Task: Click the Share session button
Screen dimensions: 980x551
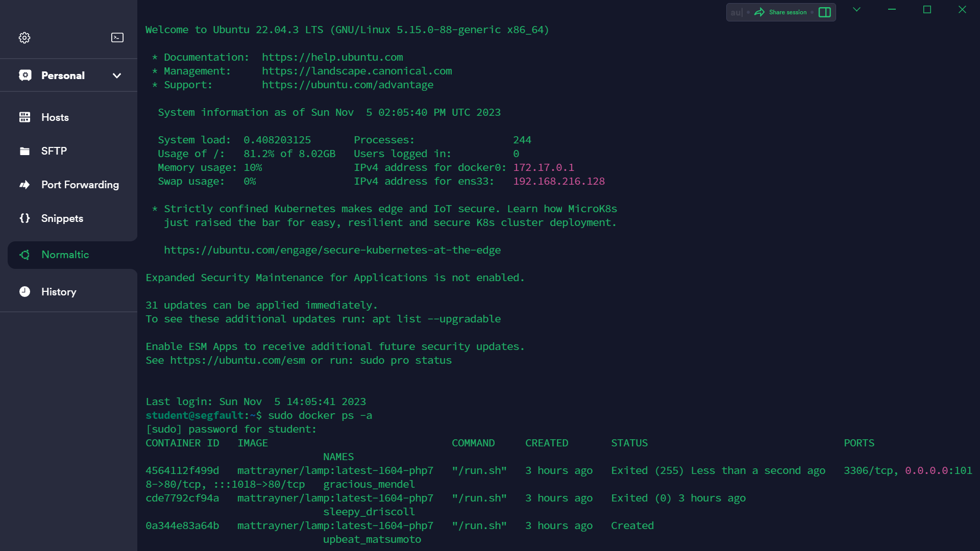Action: pos(781,12)
